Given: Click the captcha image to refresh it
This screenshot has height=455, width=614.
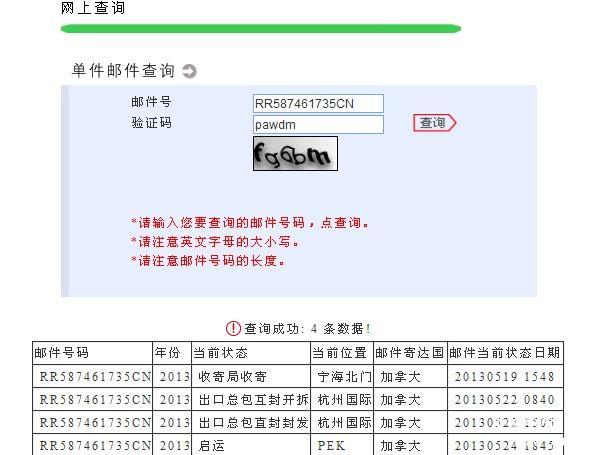Looking at the screenshot, I should (295, 154).
